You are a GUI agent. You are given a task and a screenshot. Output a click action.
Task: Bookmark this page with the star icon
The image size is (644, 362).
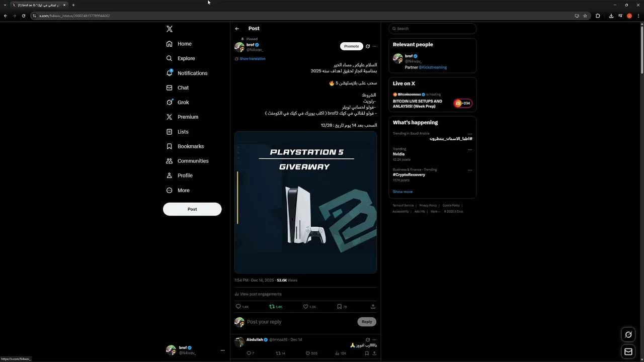click(585, 16)
